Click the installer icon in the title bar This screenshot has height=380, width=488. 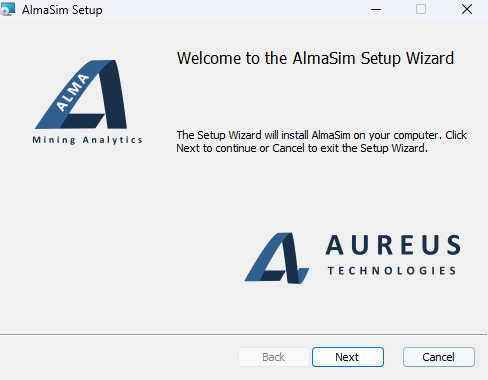click(7, 9)
